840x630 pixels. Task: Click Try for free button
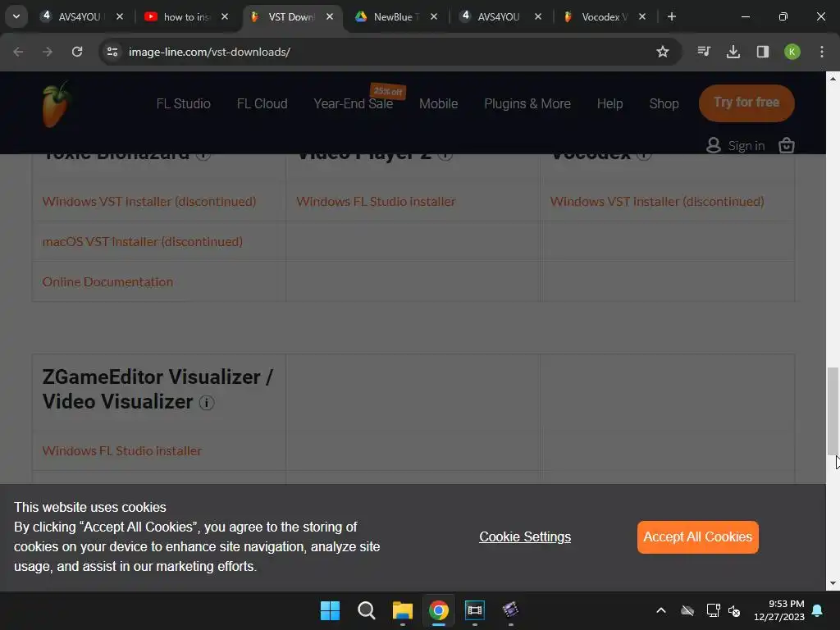click(746, 103)
